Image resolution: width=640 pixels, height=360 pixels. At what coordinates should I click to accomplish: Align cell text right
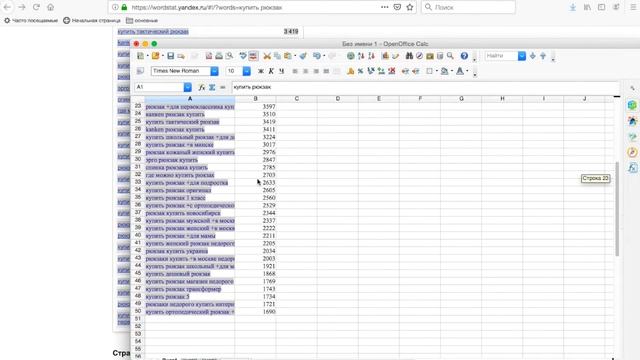(316, 71)
